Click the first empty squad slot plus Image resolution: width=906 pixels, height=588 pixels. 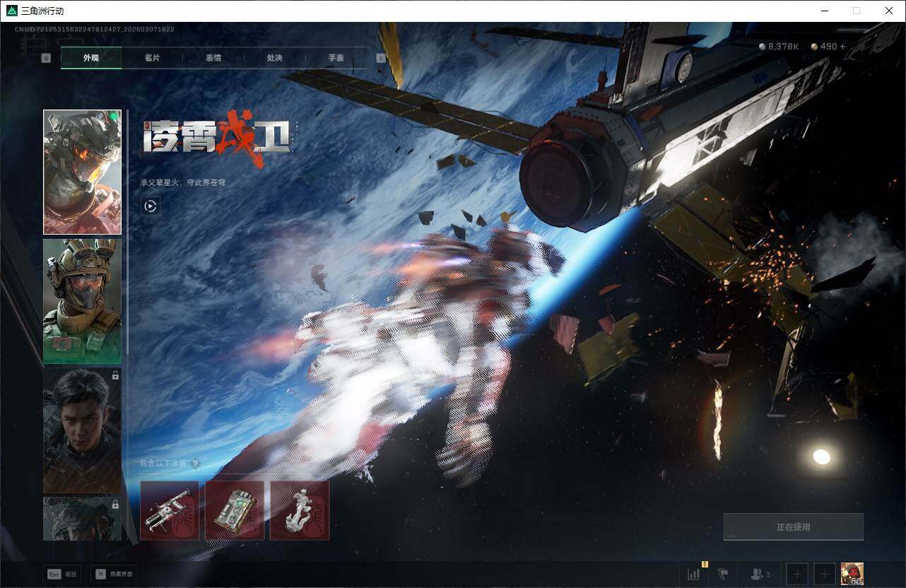[x=797, y=574]
